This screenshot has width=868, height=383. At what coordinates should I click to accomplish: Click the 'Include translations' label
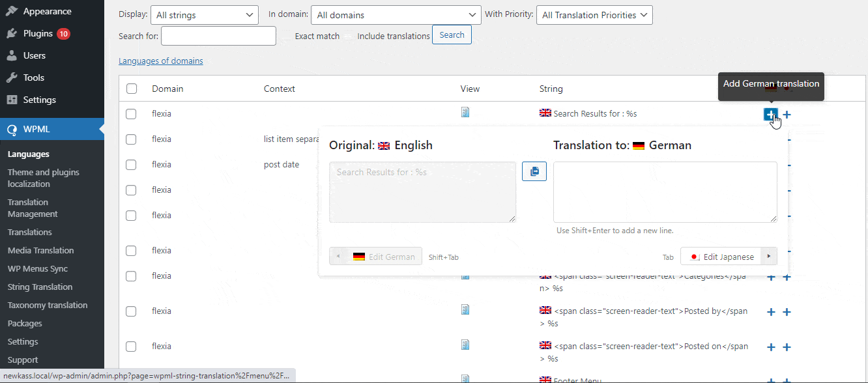(394, 36)
